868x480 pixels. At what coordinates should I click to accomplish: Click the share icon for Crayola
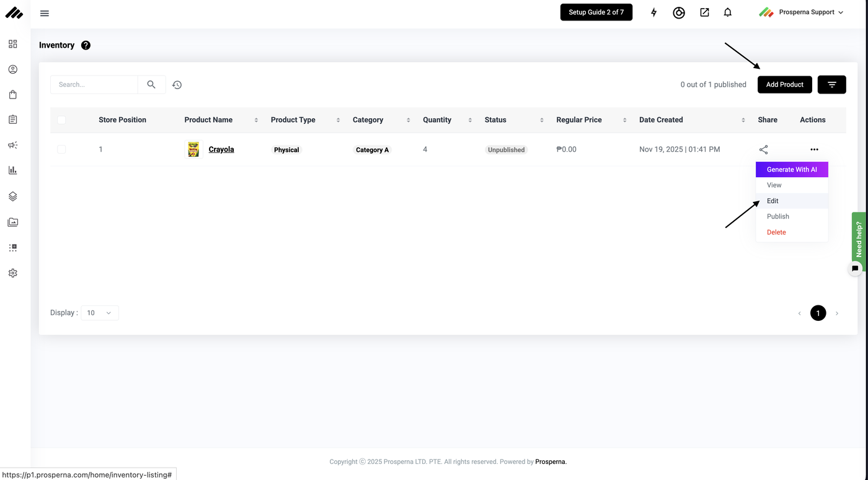pyautogui.click(x=763, y=150)
